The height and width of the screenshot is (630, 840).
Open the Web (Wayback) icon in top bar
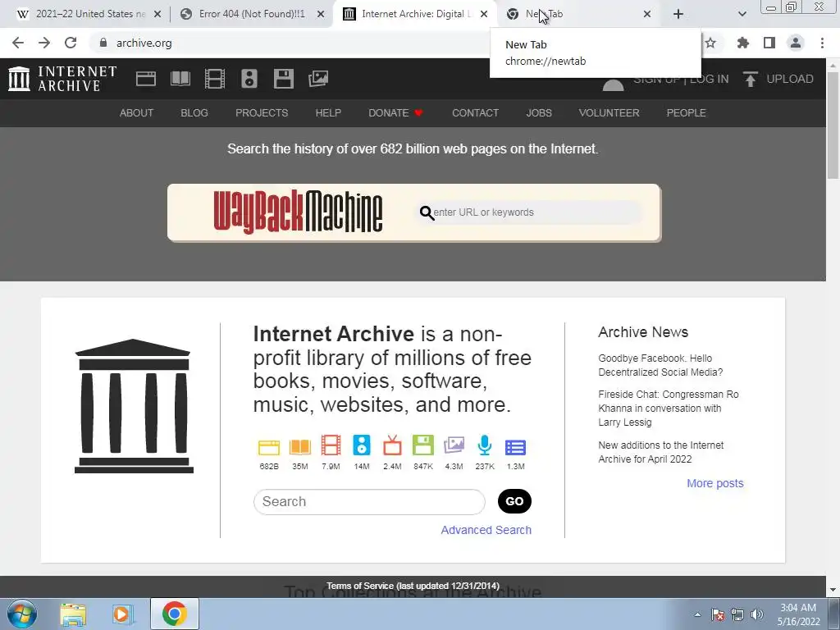click(x=146, y=79)
